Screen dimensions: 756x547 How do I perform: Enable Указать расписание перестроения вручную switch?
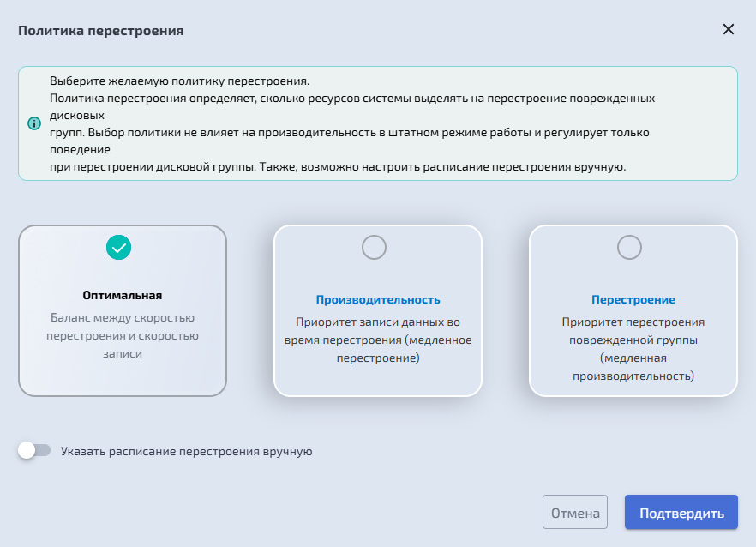(34, 450)
